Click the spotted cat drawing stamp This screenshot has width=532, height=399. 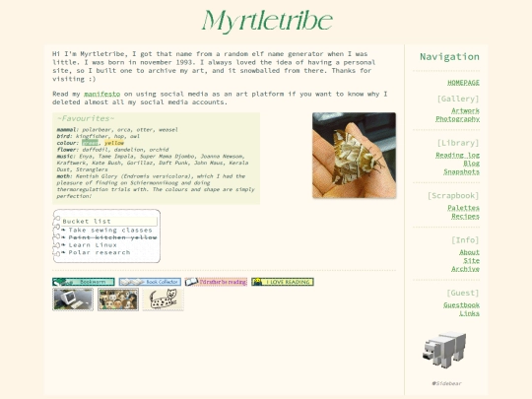164,299
